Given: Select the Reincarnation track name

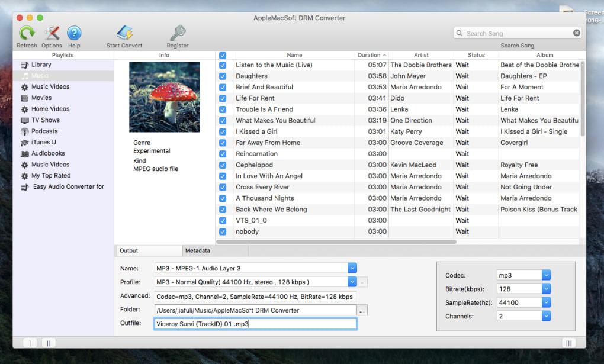Looking at the screenshot, I should 256,154.
